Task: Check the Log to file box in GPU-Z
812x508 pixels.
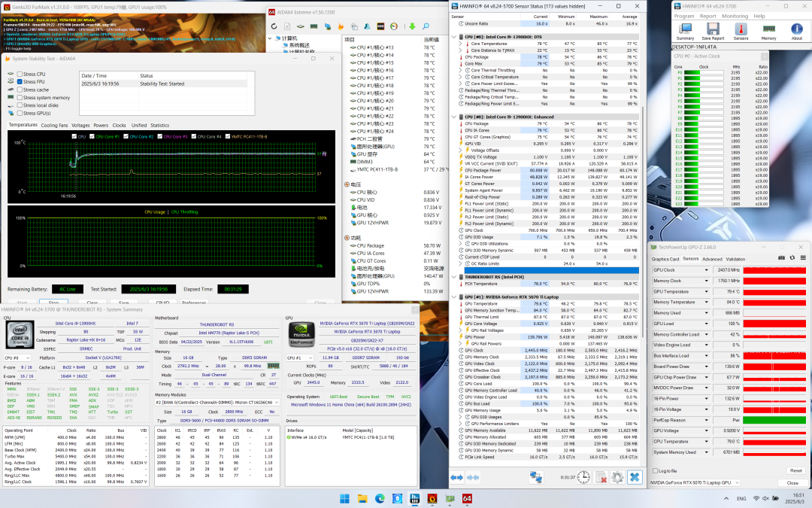Action: pyautogui.click(x=655, y=470)
